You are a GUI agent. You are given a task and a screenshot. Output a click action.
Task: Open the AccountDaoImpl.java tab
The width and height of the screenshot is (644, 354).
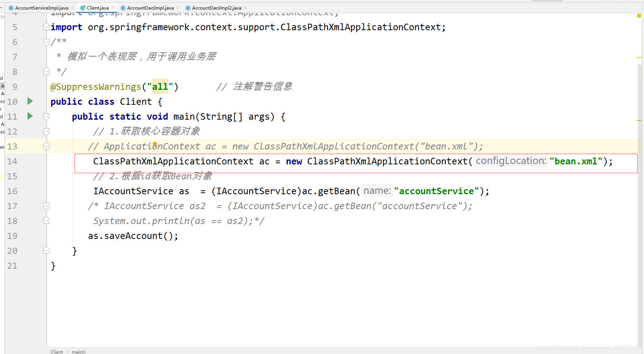[x=150, y=8]
